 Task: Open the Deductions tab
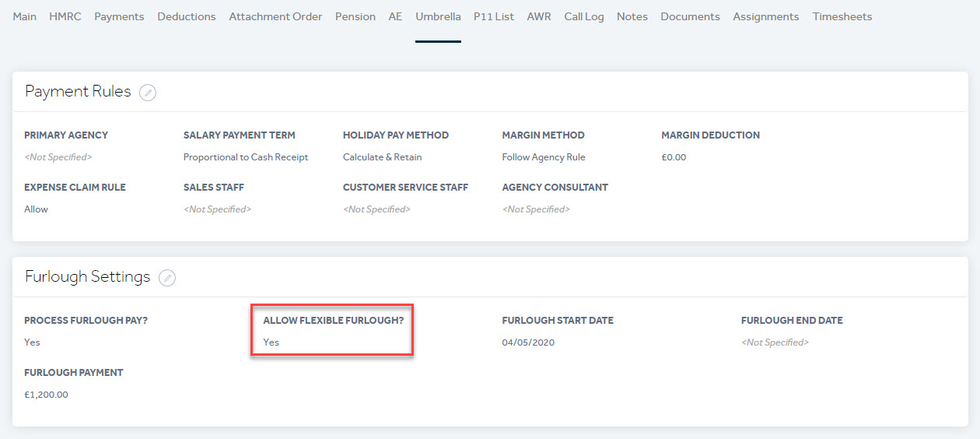[187, 16]
